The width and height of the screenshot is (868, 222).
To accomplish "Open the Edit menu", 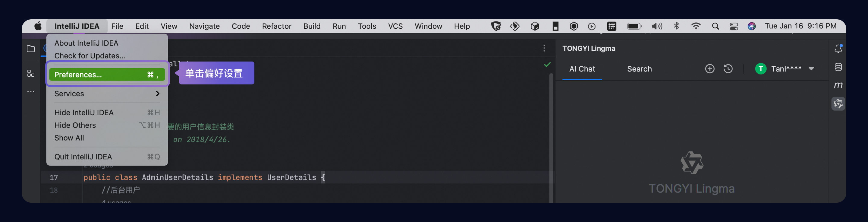I will tap(142, 26).
